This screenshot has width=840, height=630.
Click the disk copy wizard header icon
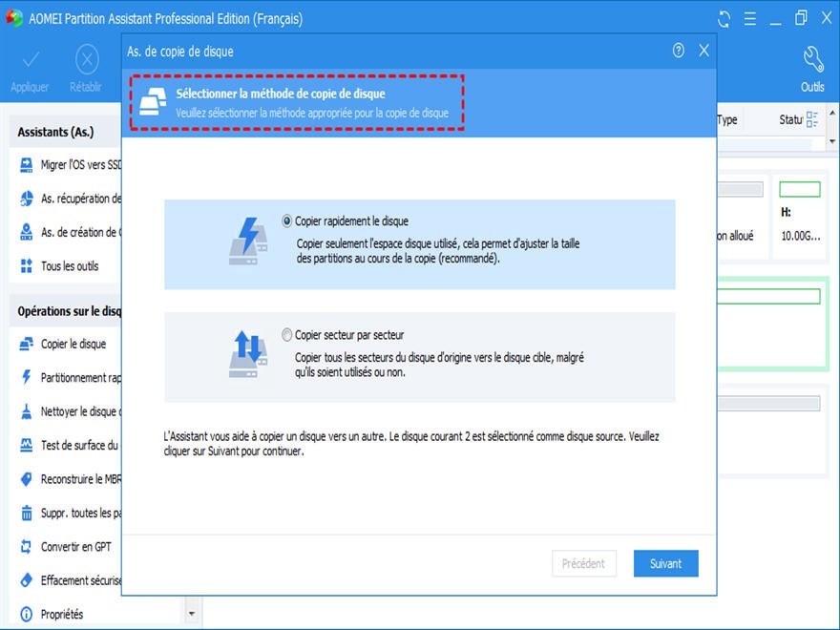[153, 102]
